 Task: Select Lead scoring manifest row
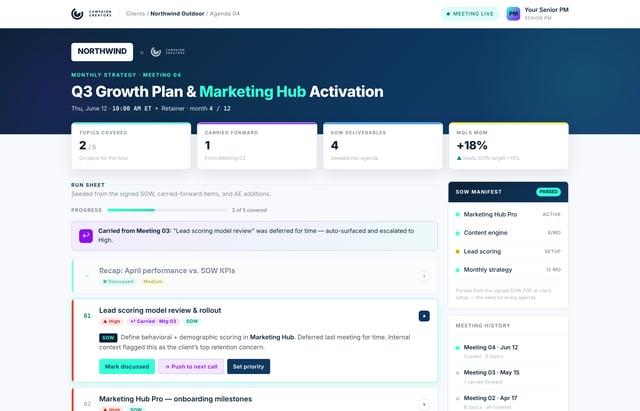(508, 251)
